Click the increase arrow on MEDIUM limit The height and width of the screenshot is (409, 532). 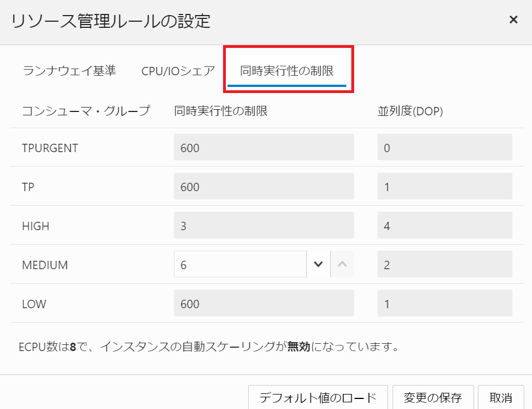coord(341,264)
